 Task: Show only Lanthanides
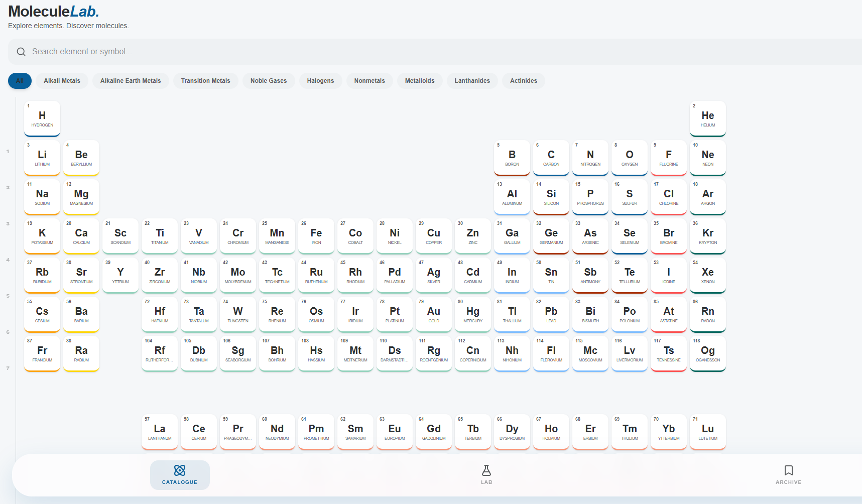pos(472,81)
